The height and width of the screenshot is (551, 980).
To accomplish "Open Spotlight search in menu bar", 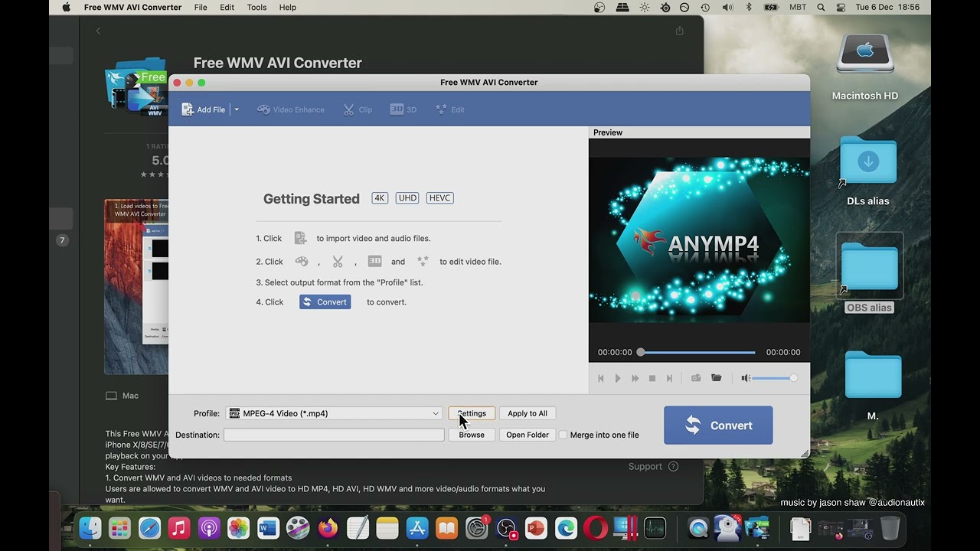I will tap(821, 7).
